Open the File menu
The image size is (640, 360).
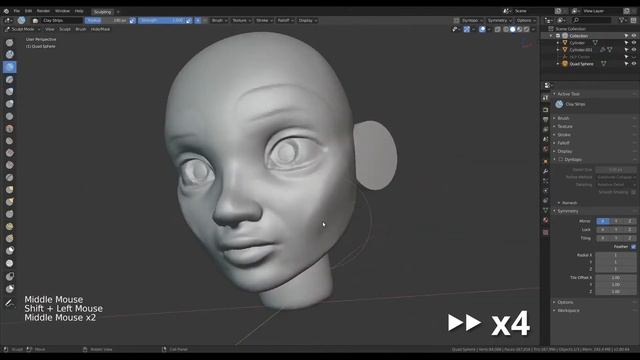(17, 11)
